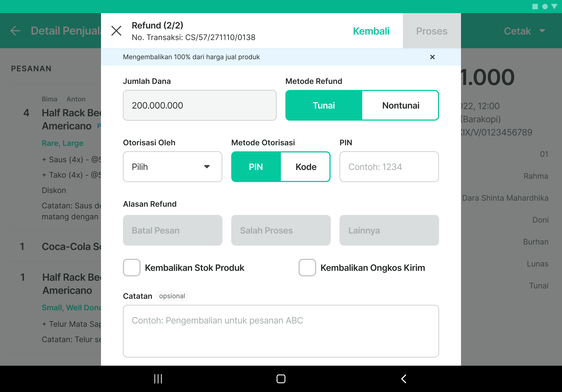Go back using the Kembali link
562x392 pixels.
[x=371, y=31]
